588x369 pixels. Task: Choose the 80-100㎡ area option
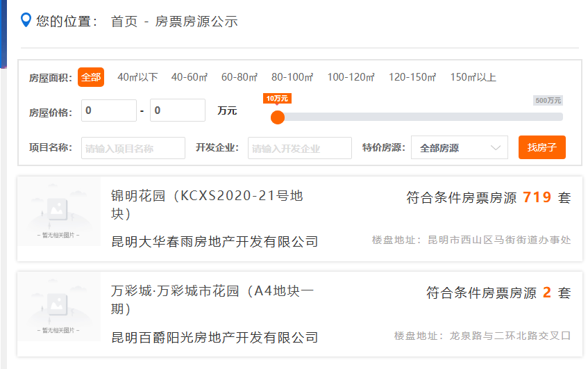[x=292, y=77]
